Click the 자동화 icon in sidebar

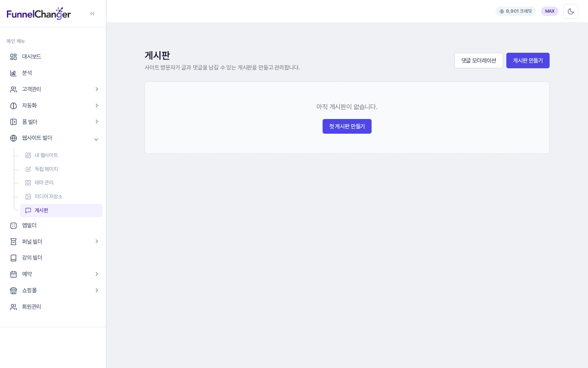click(x=13, y=106)
